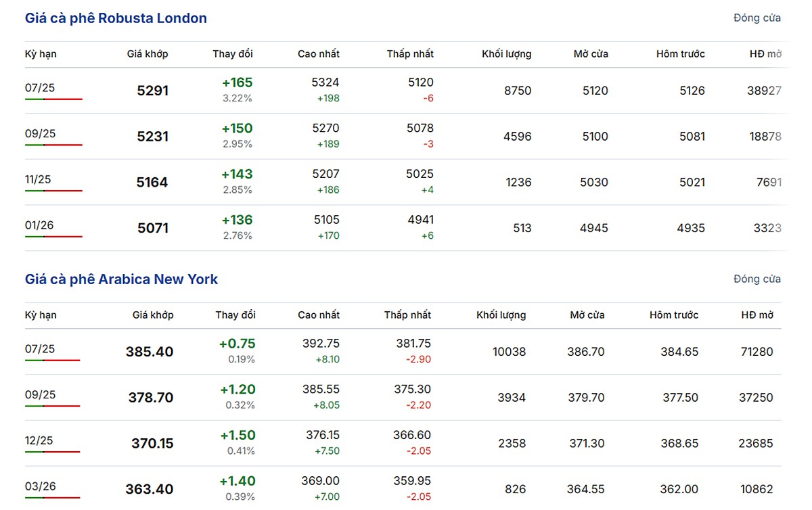Click Robusta 11/25 contract term

coord(38,179)
